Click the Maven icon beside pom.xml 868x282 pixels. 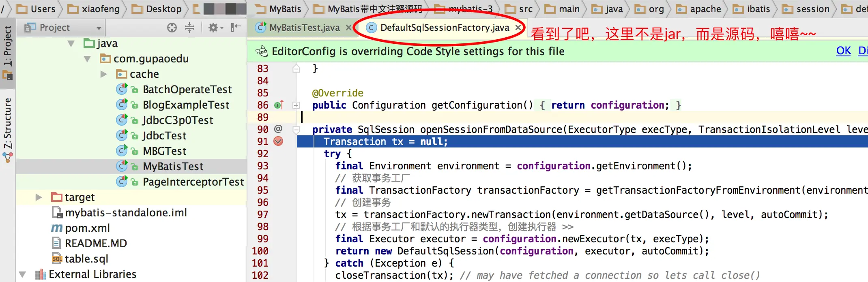tap(57, 228)
